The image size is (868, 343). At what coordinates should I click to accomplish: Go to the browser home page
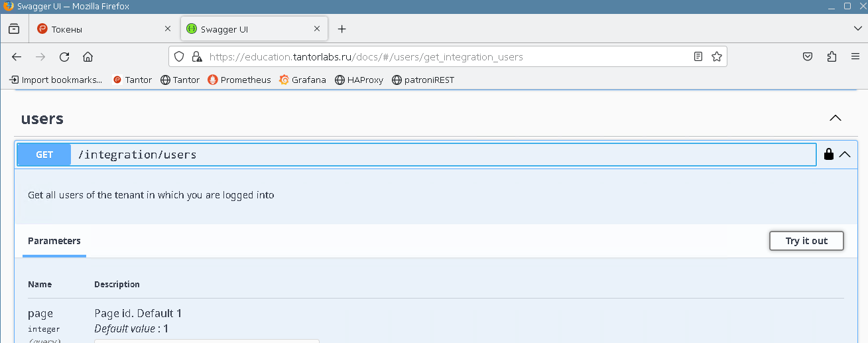click(x=88, y=57)
